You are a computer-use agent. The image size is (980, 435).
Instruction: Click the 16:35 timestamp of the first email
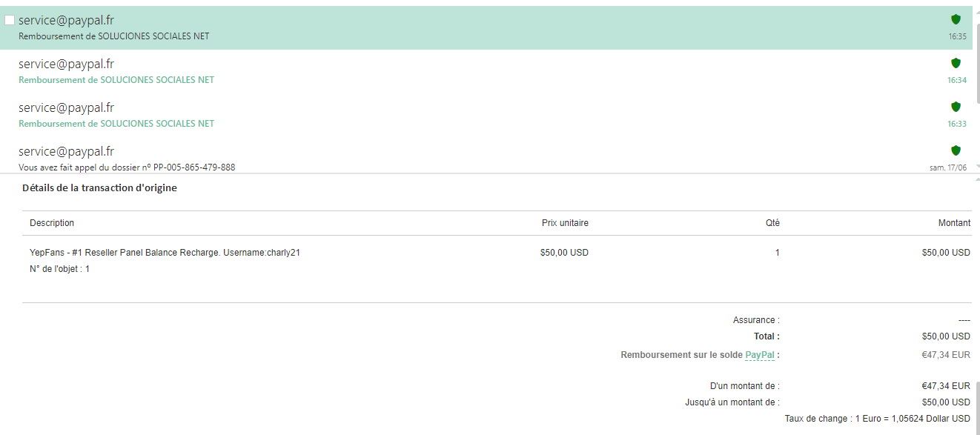(957, 36)
